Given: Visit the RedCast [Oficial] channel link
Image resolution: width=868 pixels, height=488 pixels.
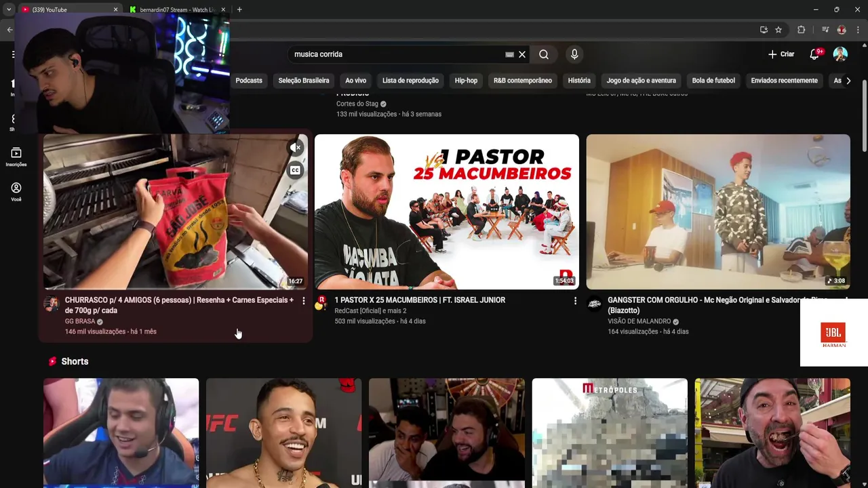Looking at the screenshot, I should click(370, 311).
